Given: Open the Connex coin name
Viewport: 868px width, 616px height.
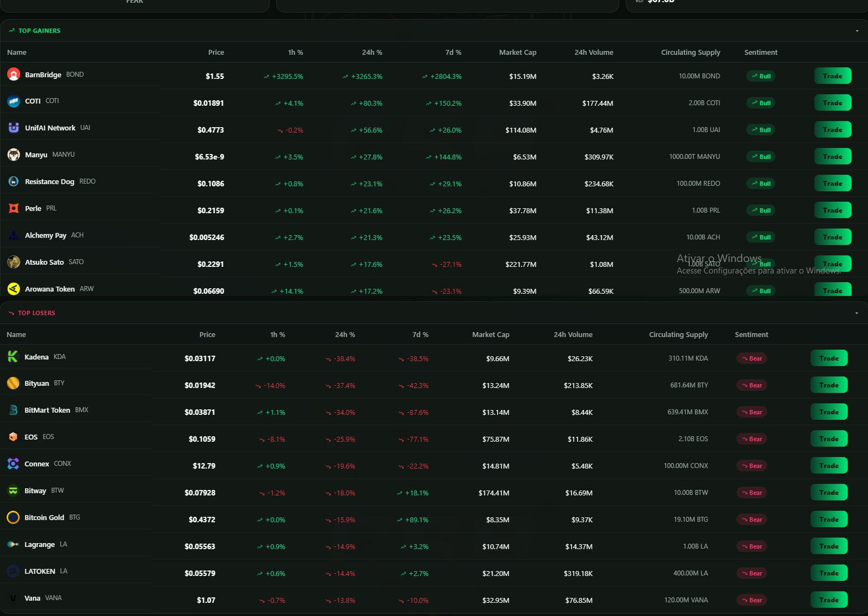Looking at the screenshot, I should 37,464.
